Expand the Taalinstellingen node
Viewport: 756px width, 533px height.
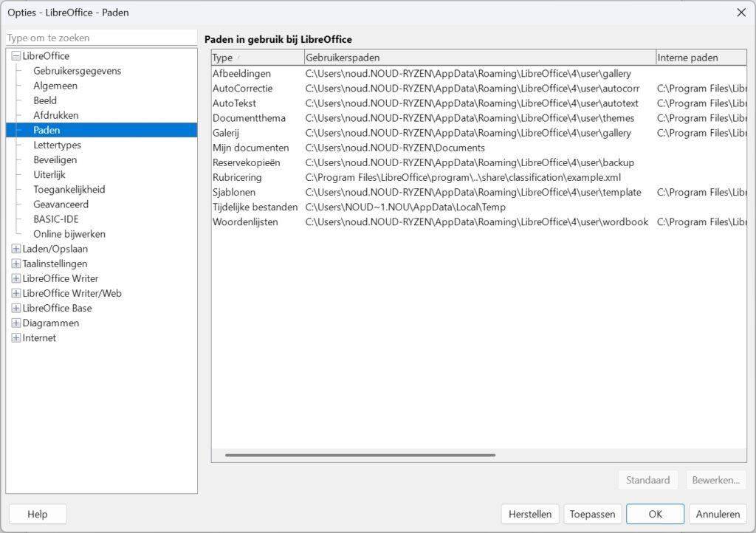click(16, 264)
